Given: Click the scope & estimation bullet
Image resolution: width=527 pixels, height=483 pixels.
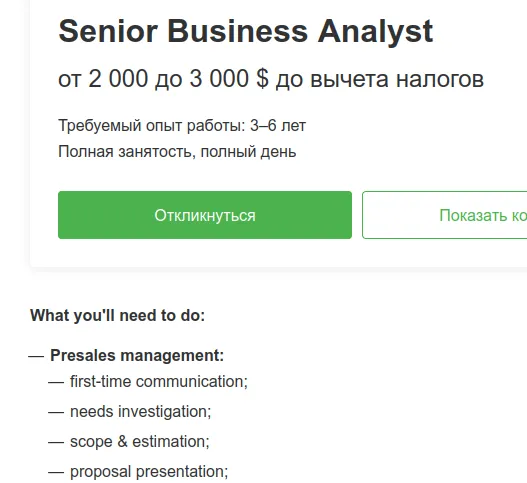Looking at the screenshot, I should pos(139,441).
